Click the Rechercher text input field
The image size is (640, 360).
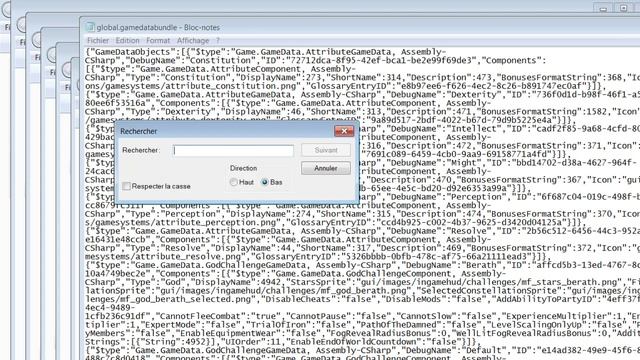click(x=233, y=150)
